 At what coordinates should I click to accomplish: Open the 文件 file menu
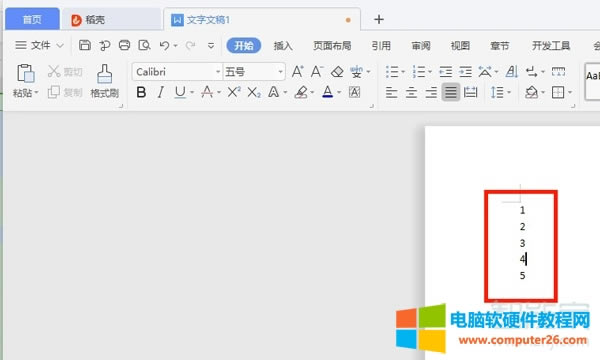coord(39,46)
